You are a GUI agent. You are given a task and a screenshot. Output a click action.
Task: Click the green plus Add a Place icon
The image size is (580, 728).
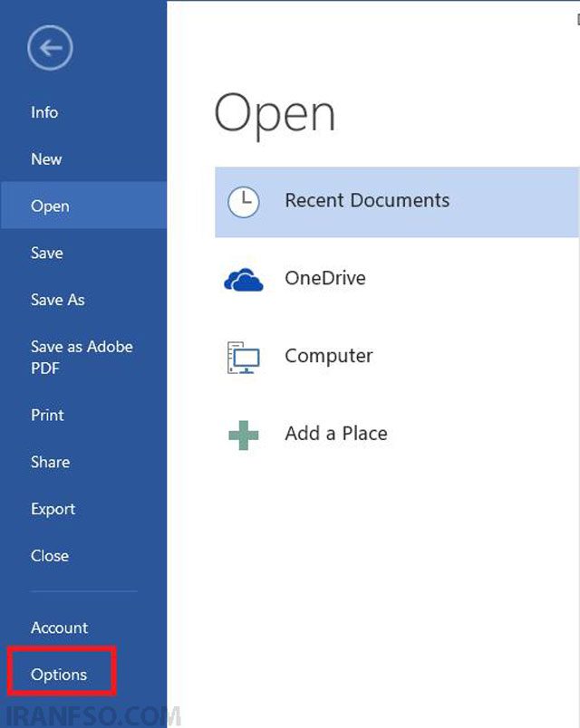coord(244,435)
